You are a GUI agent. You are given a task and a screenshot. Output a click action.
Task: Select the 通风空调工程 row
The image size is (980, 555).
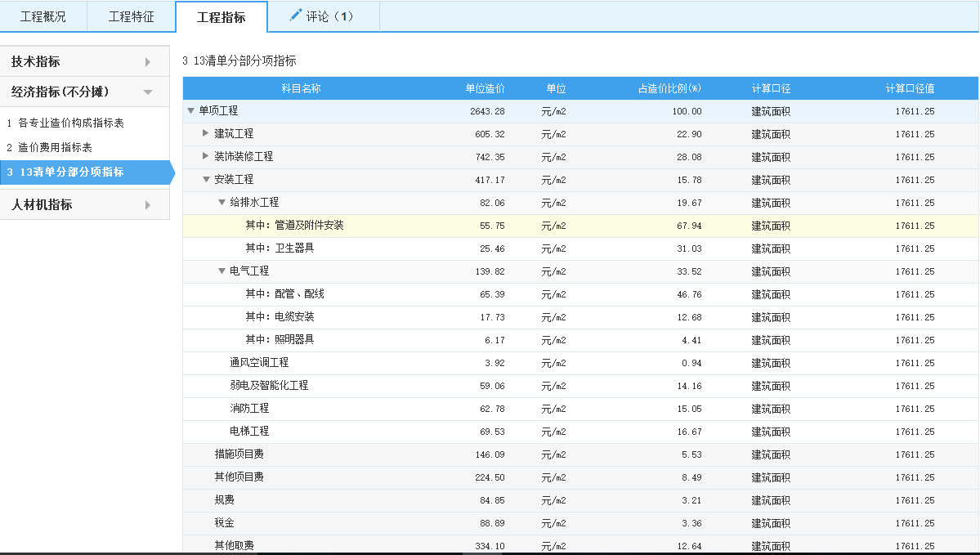pos(580,363)
